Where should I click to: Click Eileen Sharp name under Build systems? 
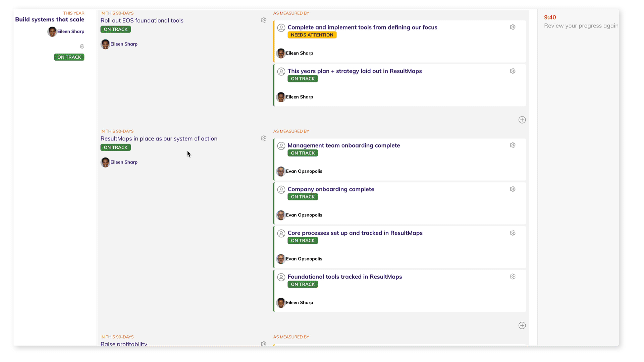71,32
